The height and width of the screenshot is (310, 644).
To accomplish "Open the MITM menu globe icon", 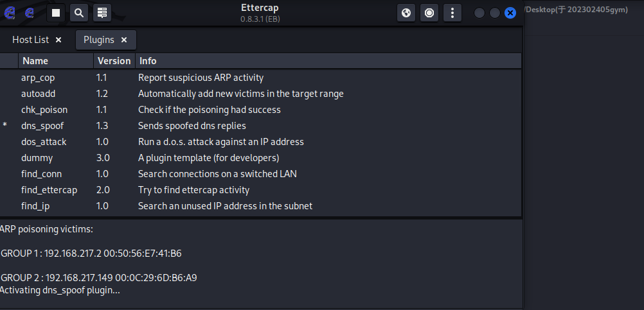I will point(406,12).
